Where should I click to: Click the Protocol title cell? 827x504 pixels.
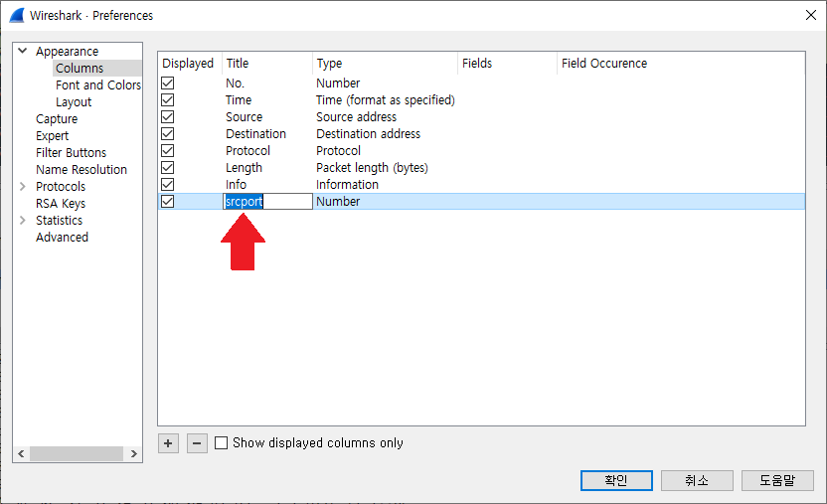tap(248, 150)
